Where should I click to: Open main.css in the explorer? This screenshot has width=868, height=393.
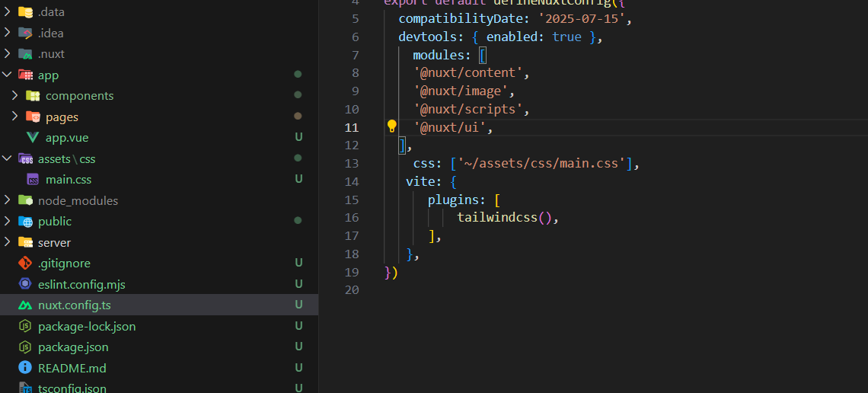point(69,180)
